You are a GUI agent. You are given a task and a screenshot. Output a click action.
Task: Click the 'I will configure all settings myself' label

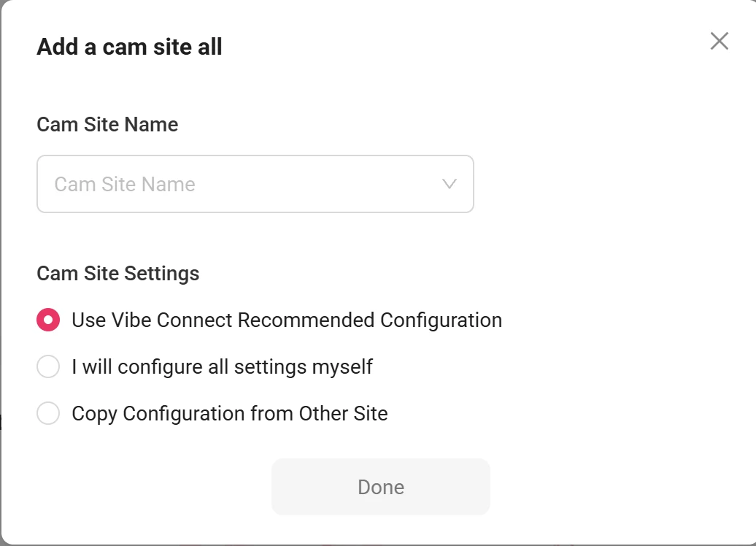(222, 366)
